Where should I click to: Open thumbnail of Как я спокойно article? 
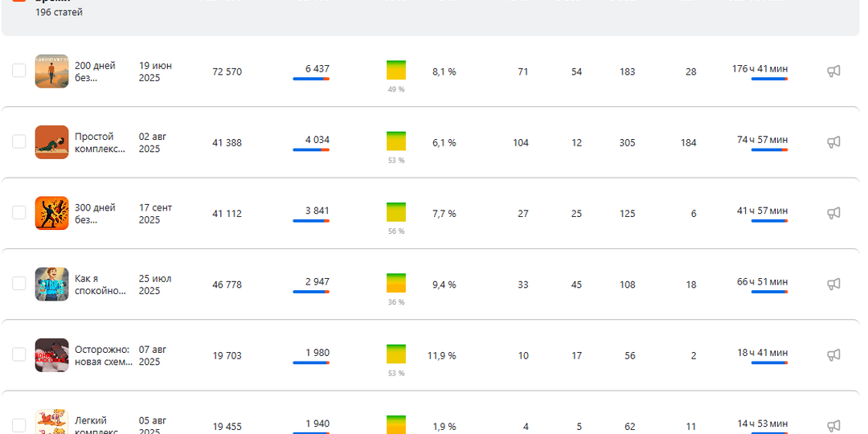(x=52, y=284)
